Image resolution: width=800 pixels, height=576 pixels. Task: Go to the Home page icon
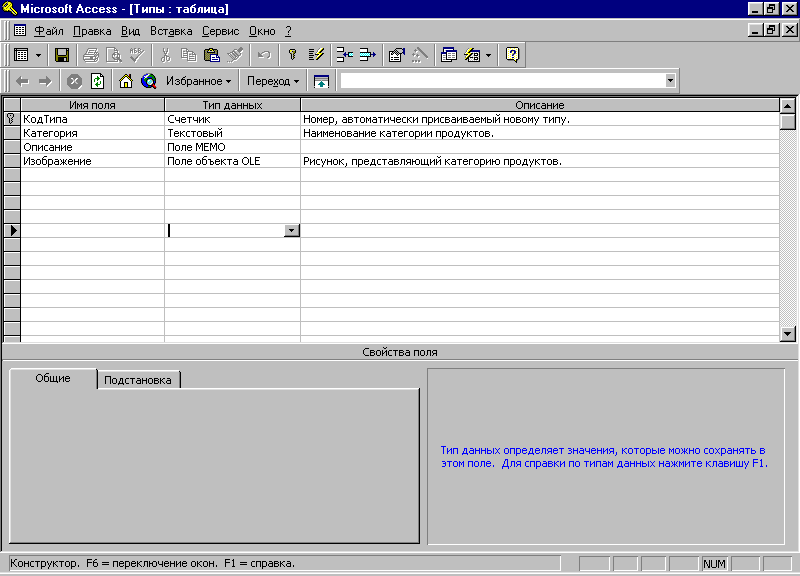coord(126,81)
